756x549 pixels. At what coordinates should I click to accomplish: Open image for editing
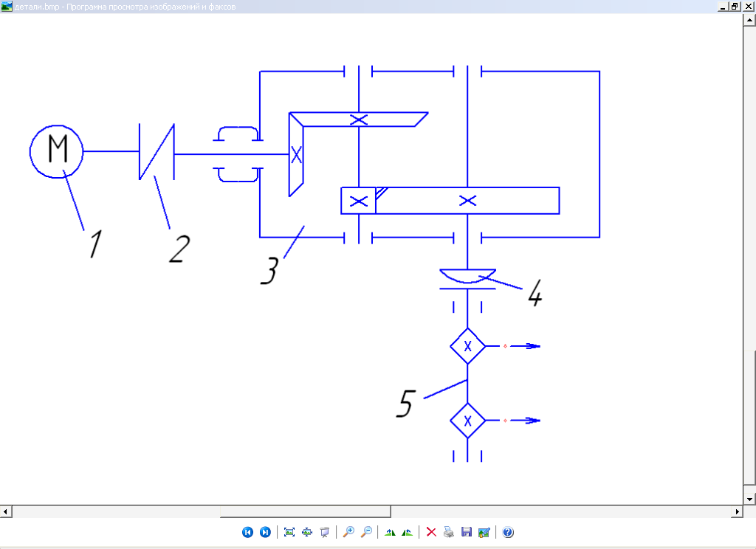pos(484,532)
